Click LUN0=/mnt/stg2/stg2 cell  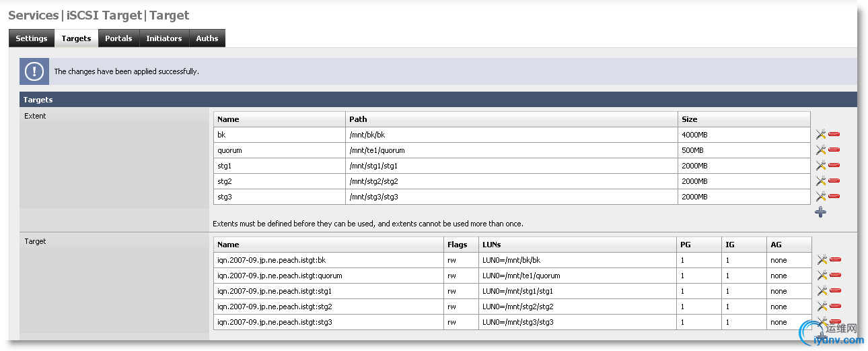pos(578,307)
